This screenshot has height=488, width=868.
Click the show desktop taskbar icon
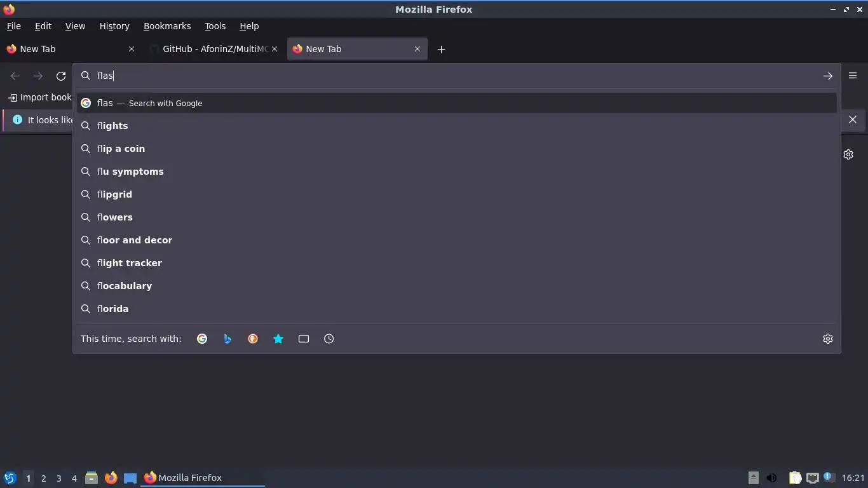point(130,478)
